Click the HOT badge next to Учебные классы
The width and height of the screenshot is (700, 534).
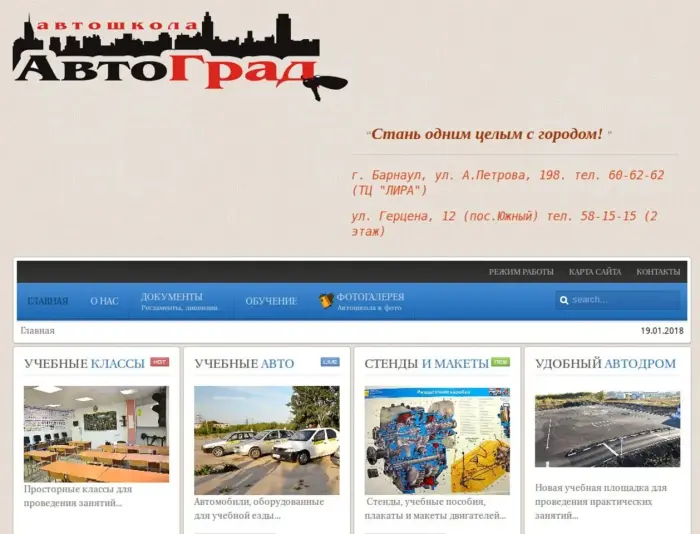(159, 362)
